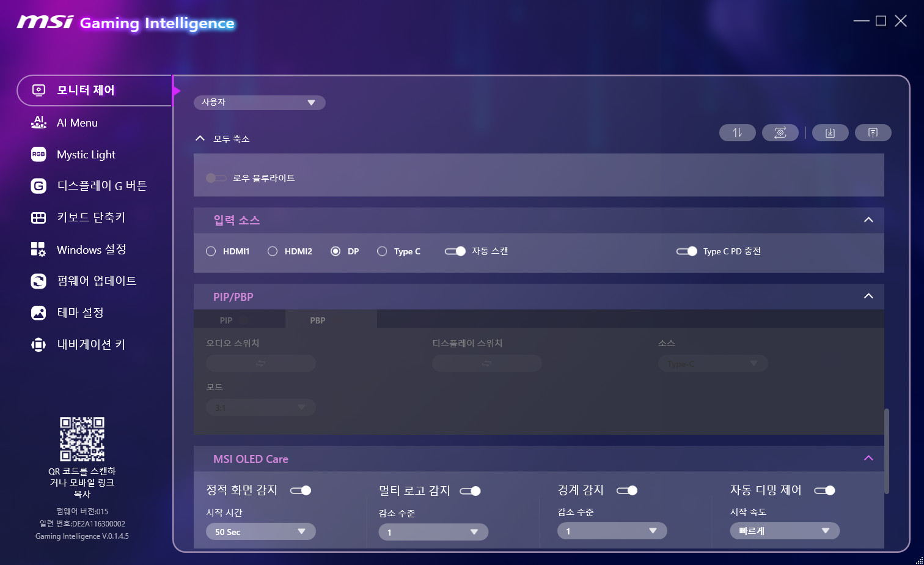The height and width of the screenshot is (565, 924).
Task: Toggle the 자동 디밍 제어 switch
Action: [824, 490]
